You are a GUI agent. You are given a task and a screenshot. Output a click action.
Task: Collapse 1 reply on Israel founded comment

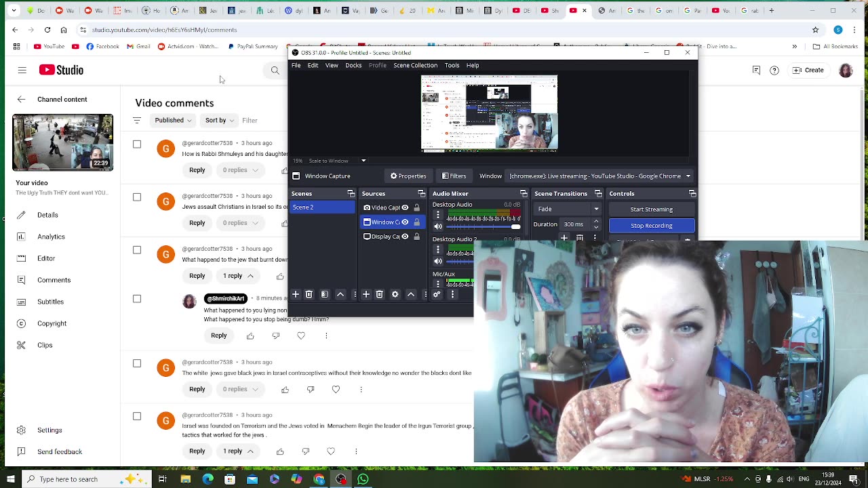[x=238, y=451]
